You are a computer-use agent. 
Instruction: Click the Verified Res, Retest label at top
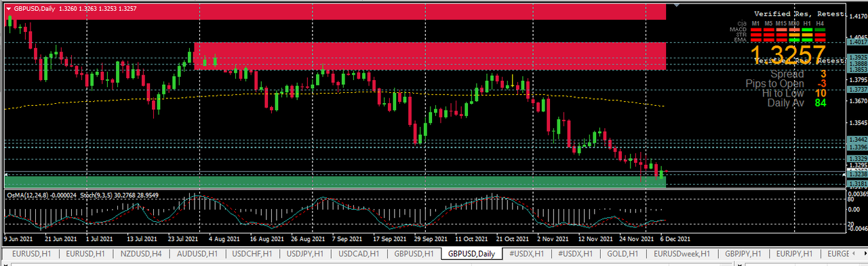(800, 14)
